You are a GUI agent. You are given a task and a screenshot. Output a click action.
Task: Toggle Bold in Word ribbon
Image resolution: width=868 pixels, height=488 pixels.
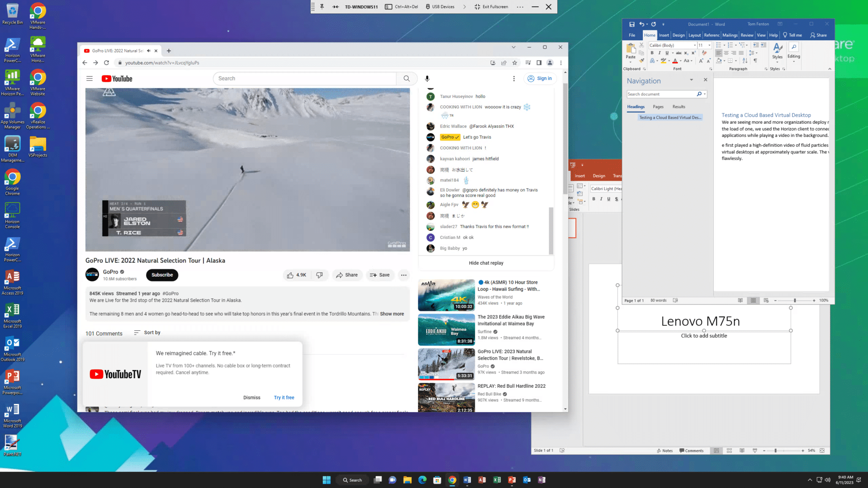pyautogui.click(x=652, y=53)
